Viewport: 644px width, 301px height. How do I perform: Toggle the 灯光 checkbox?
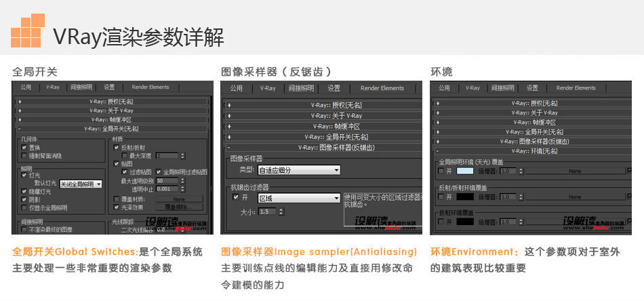[x=24, y=175]
